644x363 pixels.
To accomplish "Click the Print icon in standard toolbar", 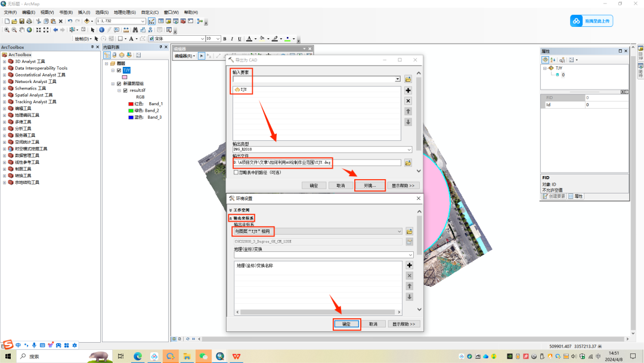I will point(29,21).
